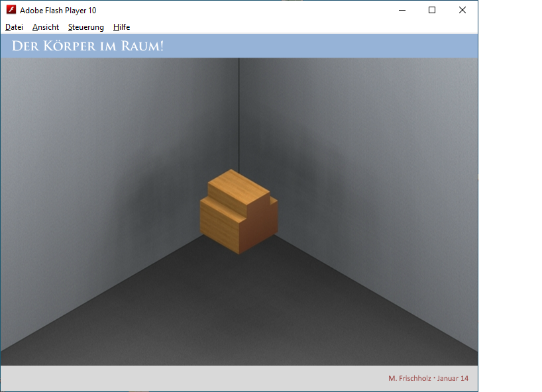This screenshot has width=542, height=392.
Task: Maximize the Flash Player window
Action: click(x=432, y=10)
